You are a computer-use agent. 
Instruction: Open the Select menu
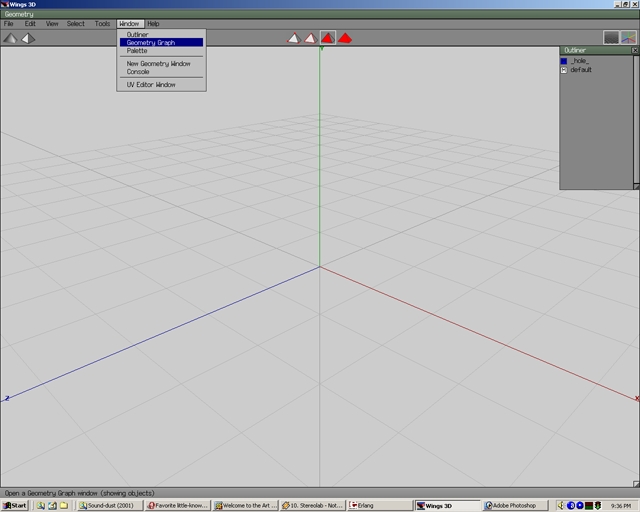pyautogui.click(x=76, y=24)
